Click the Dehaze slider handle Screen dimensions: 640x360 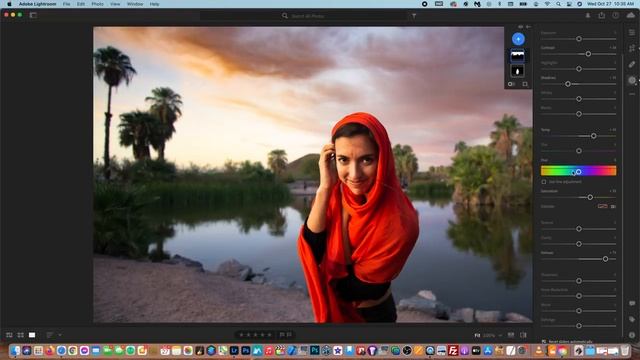coord(605,259)
